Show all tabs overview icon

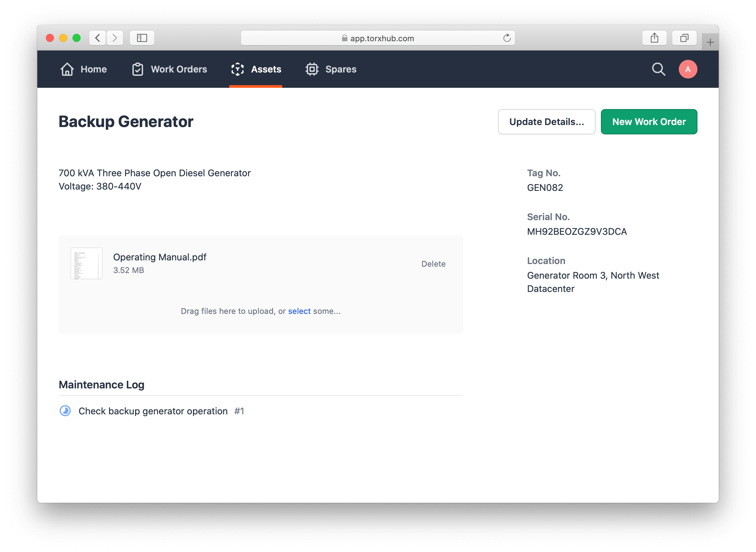click(x=684, y=38)
